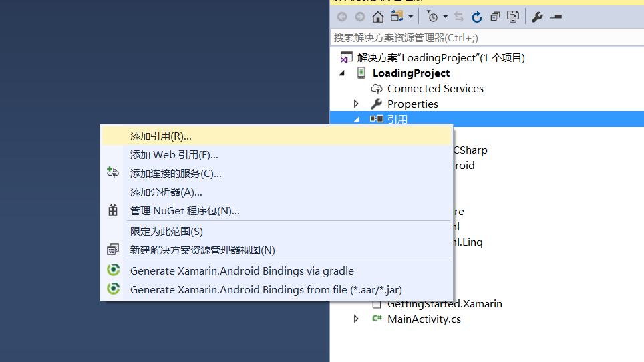Choose 限定为此范围(S) menu entry

click(277, 232)
